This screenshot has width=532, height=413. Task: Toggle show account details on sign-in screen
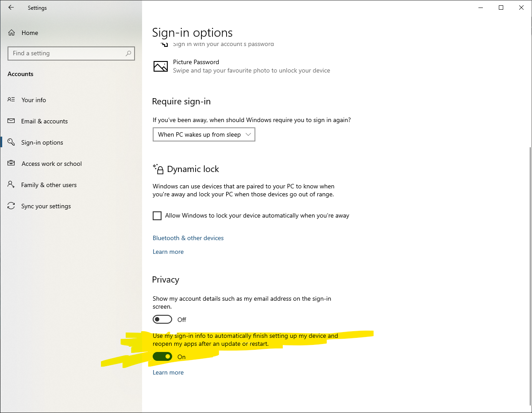[162, 319]
